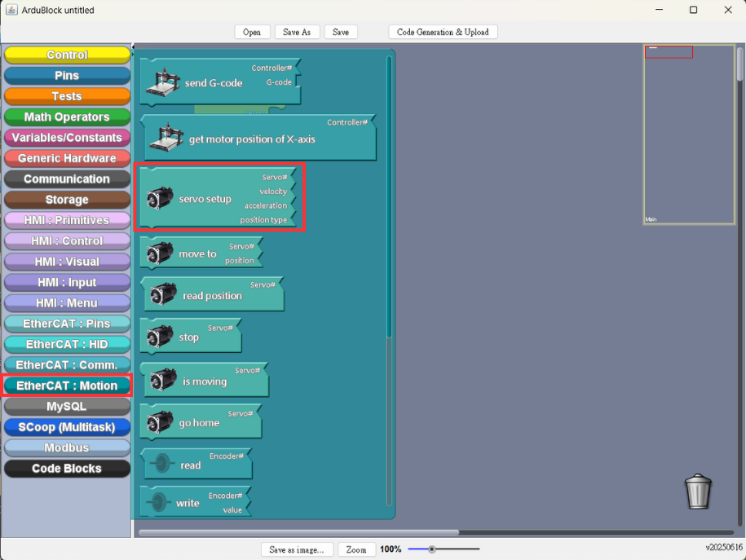This screenshot has height=560, width=746.
Task: Open EtherCAT : HID category
Action: pyautogui.click(x=67, y=345)
